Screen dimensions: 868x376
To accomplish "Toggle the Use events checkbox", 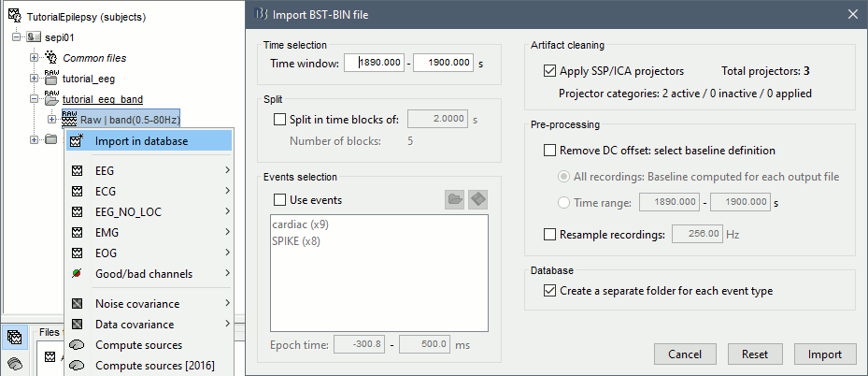I will coord(280,200).
